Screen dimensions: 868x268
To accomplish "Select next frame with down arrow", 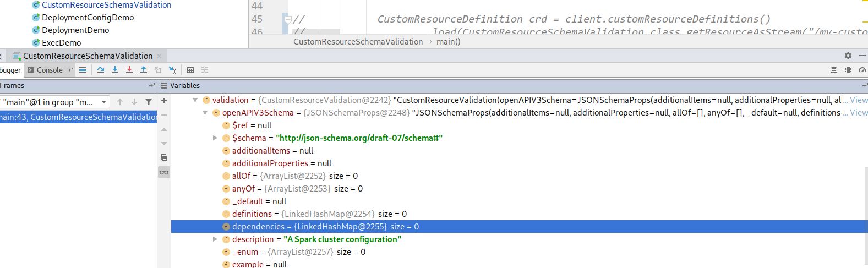I will tap(134, 102).
